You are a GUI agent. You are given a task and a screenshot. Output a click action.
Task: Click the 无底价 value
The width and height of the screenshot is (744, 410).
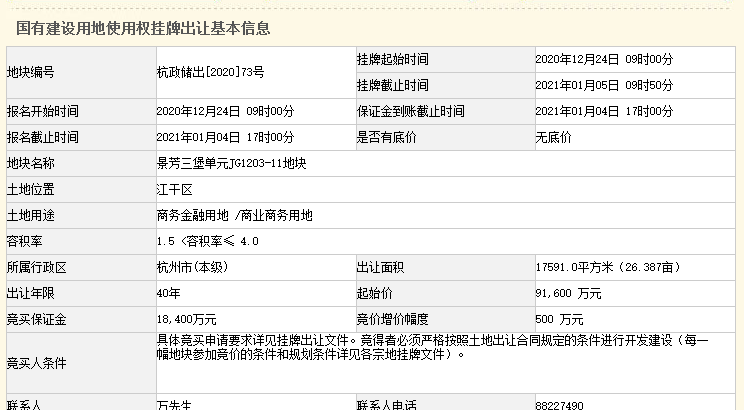[x=553, y=137]
